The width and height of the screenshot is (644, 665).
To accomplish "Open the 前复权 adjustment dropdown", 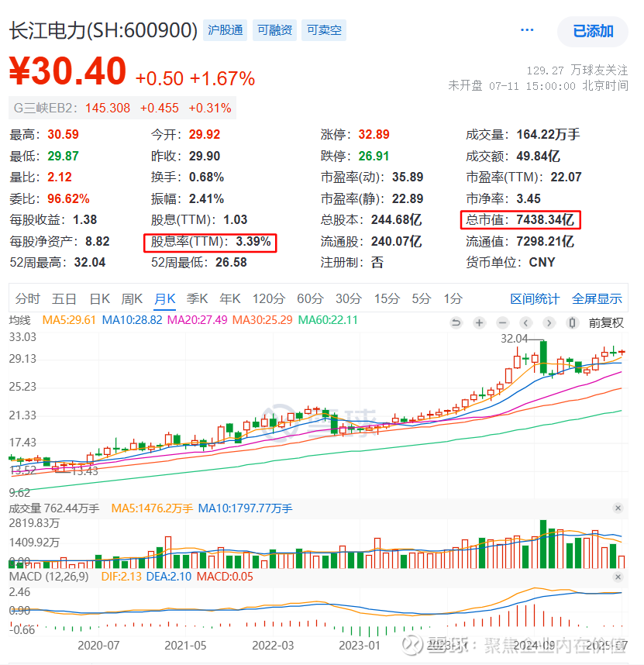I will (x=606, y=323).
